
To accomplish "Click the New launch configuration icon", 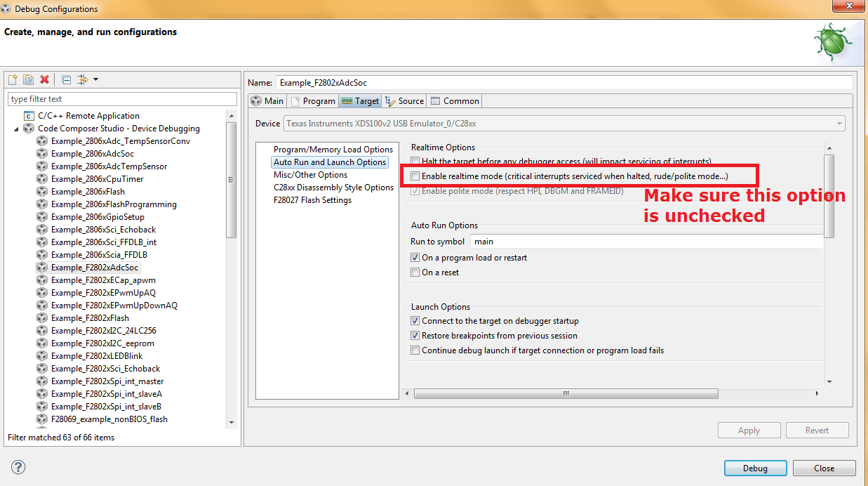I will click(x=13, y=79).
